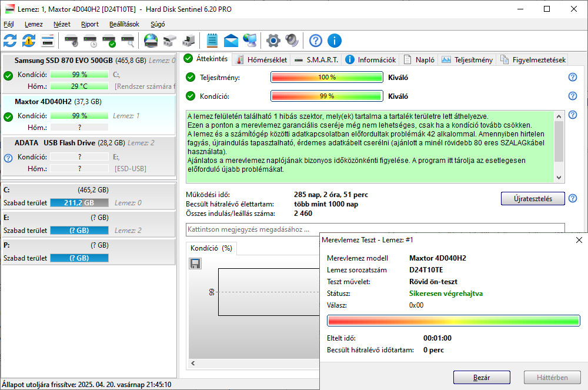Switch to the Figyelmeztetések tab
Image resolution: width=588 pixels, height=390 pixels.
pos(533,59)
